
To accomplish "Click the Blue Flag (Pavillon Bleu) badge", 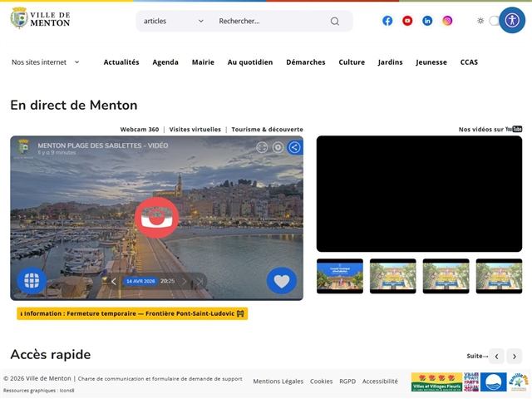I will [493, 382].
